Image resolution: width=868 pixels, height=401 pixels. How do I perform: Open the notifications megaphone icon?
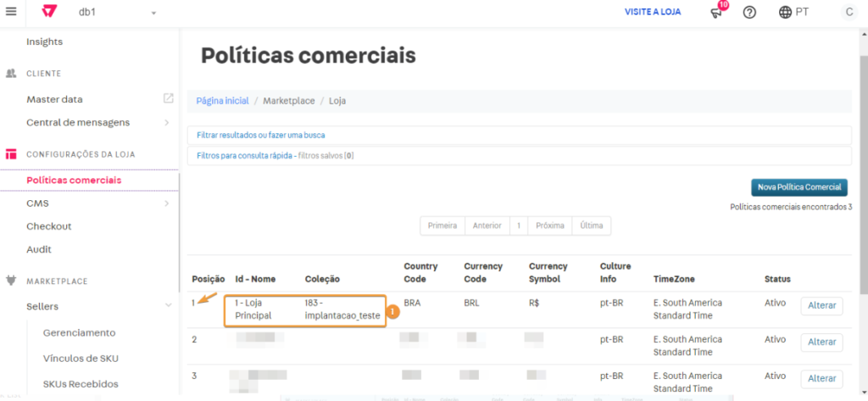(716, 13)
